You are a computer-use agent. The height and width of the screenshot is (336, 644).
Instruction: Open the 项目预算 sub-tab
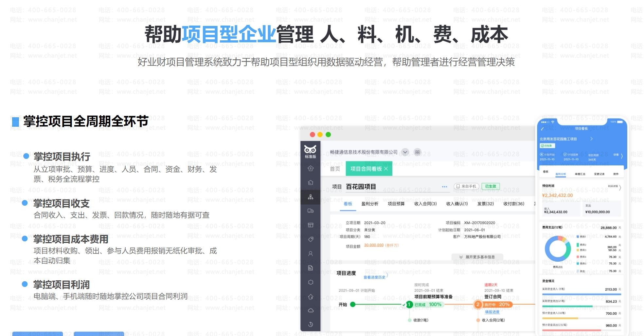click(x=396, y=204)
